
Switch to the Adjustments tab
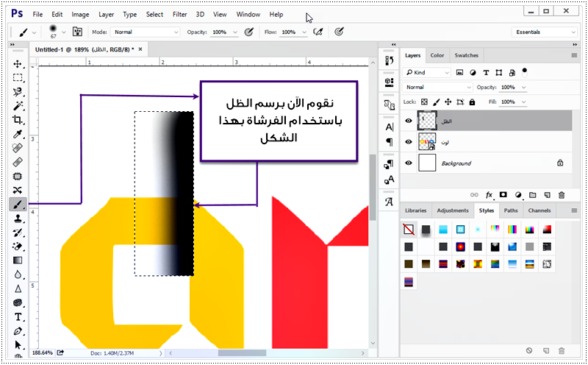453,210
